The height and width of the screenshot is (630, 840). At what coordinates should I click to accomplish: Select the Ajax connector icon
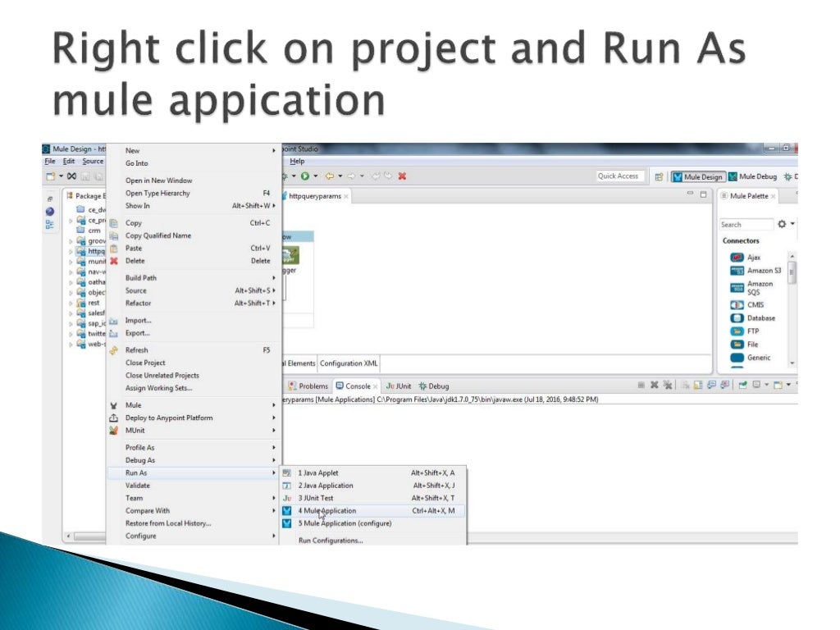tap(737, 257)
